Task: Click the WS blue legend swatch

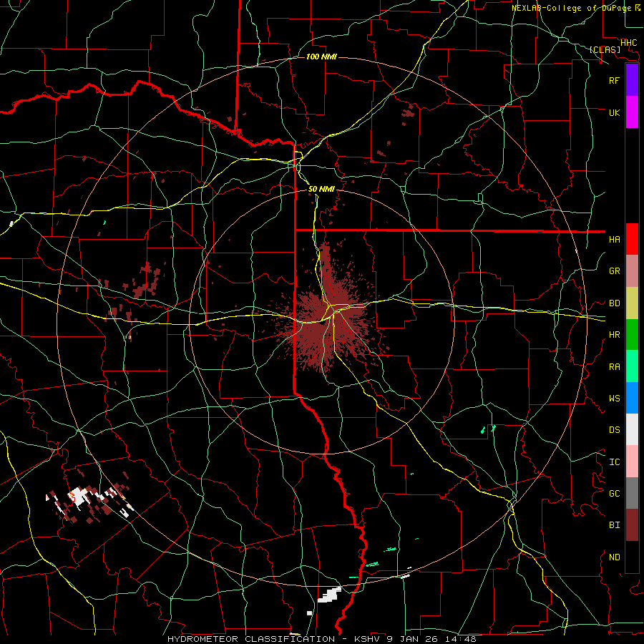Action: point(632,398)
